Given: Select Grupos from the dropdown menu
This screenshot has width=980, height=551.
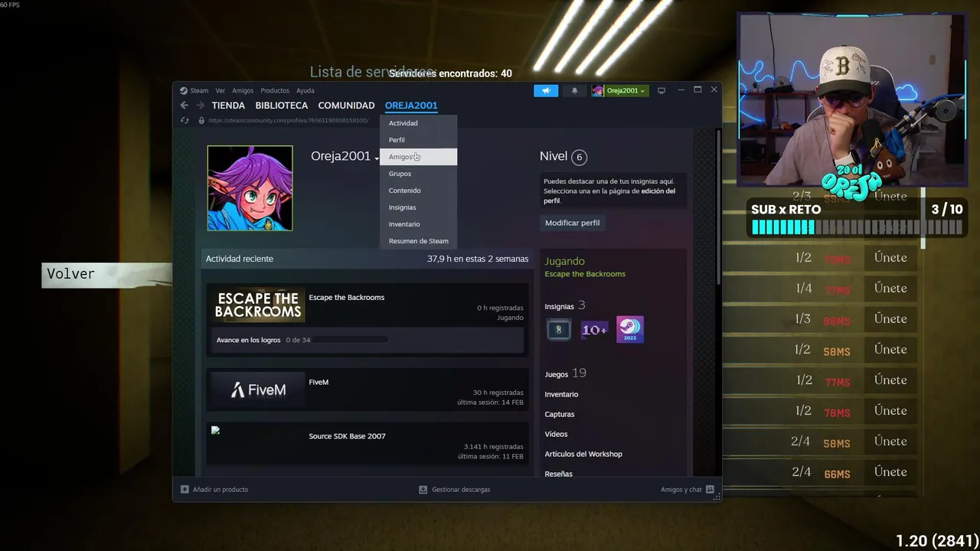Looking at the screenshot, I should pos(418,174).
